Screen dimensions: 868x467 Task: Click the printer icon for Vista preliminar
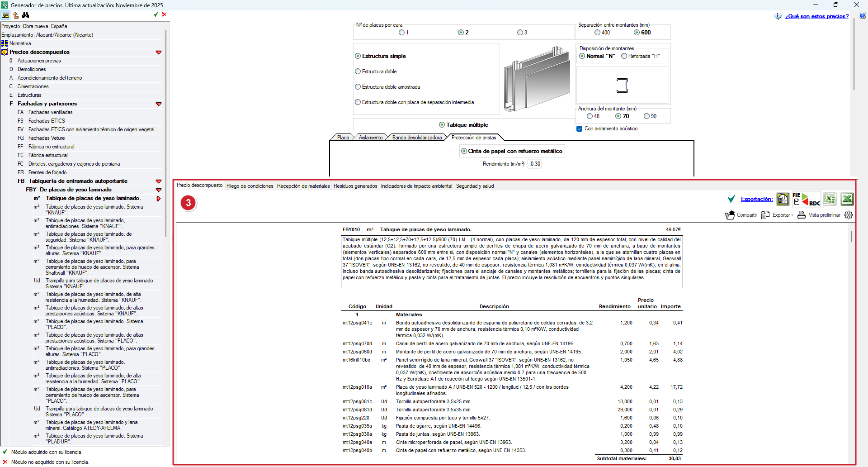pyautogui.click(x=802, y=215)
